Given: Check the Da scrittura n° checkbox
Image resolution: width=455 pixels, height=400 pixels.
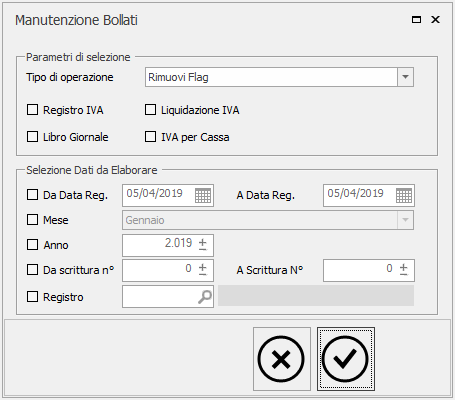Looking at the screenshot, I should point(32,269).
